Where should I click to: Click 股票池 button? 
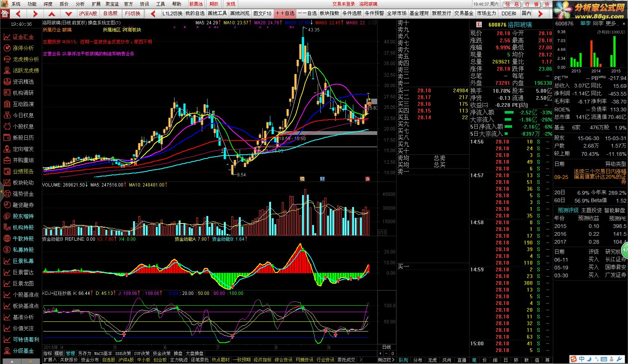tap(196, 4)
